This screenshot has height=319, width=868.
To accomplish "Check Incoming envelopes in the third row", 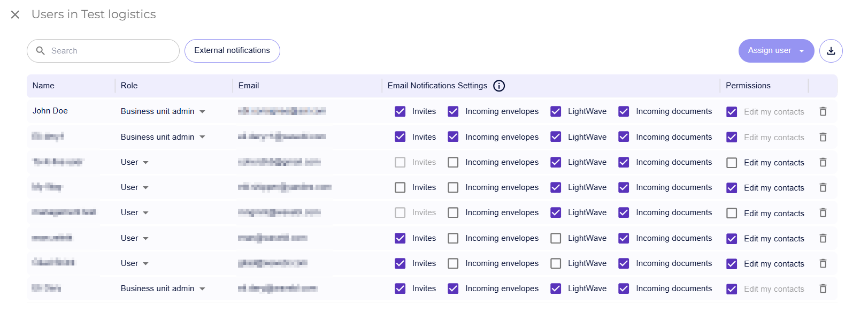I will click(453, 162).
